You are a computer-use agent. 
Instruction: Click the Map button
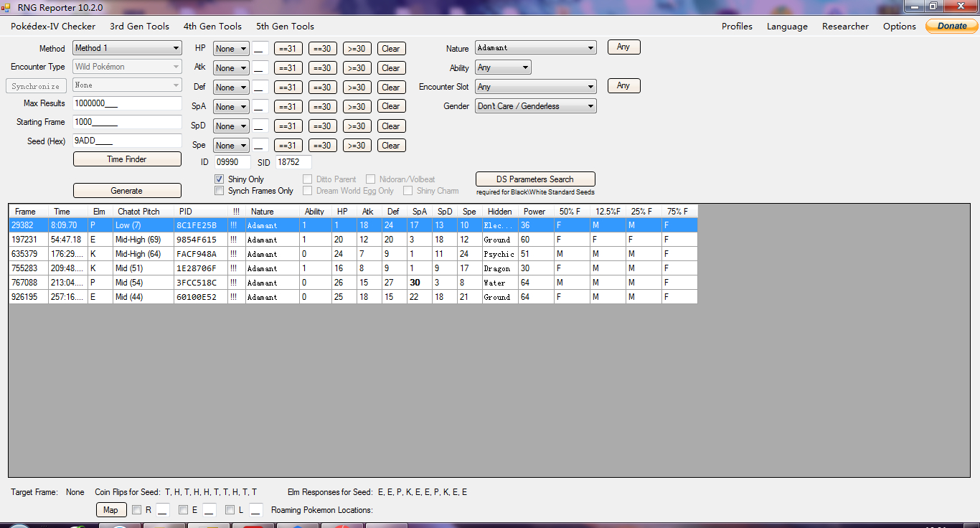110,510
